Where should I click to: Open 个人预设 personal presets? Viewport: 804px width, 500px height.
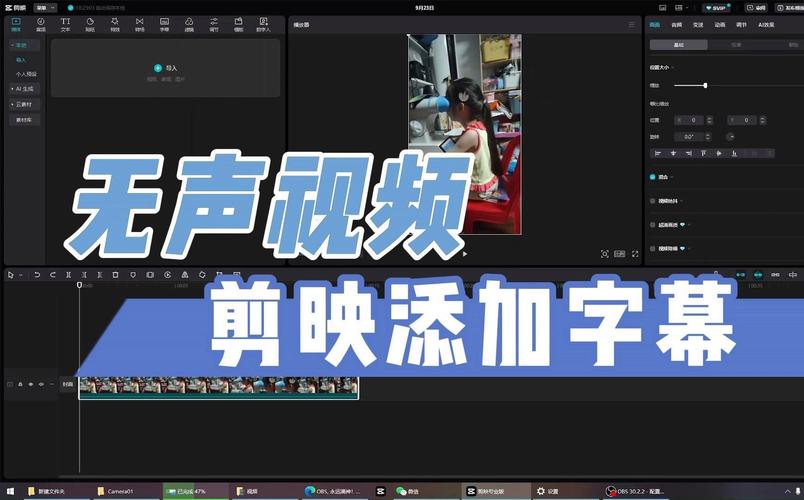[26, 74]
